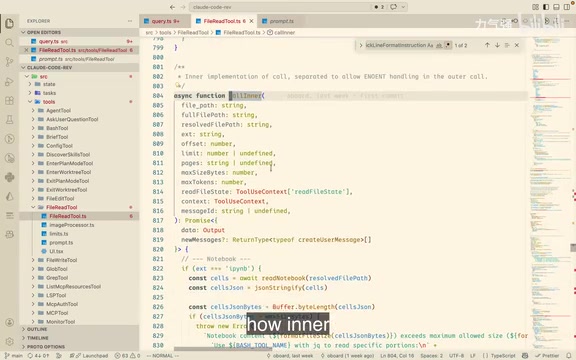Open the Extensions view

10,101
